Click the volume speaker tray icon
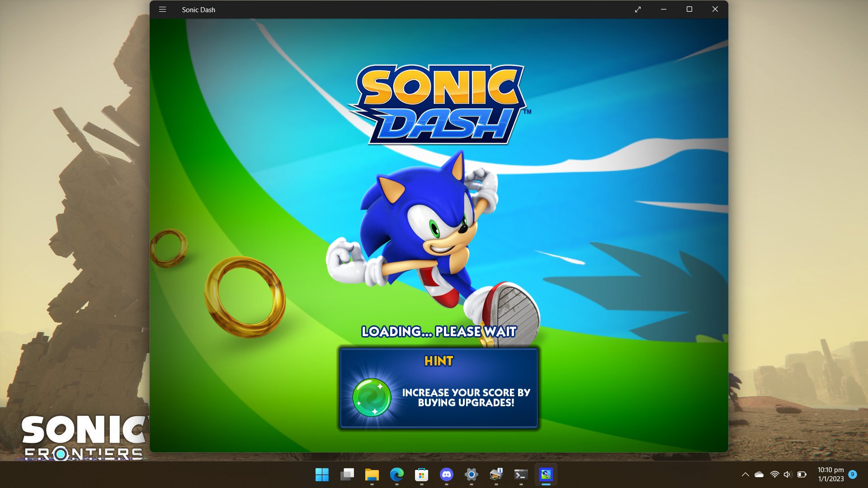This screenshot has height=488, width=868. point(788,474)
